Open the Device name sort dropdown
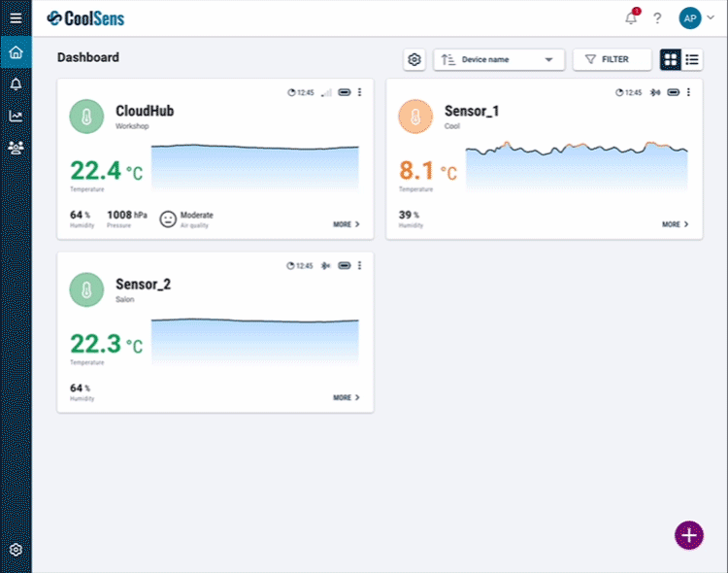 click(x=499, y=59)
